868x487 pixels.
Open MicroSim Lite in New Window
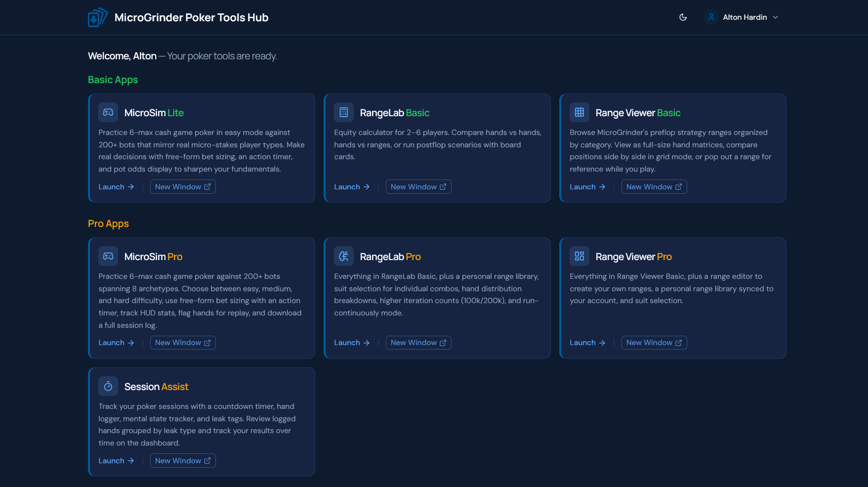coord(183,187)
